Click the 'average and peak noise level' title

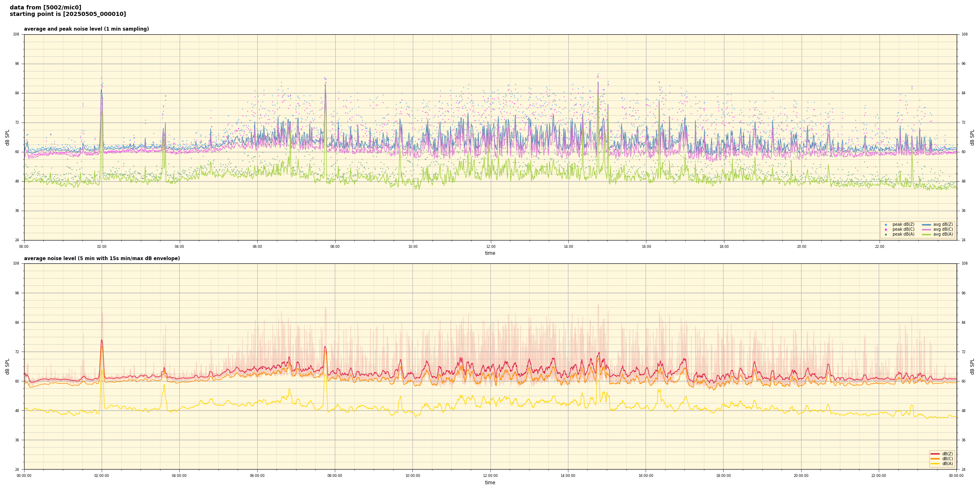pyautogui.click(x=86, y=29)
